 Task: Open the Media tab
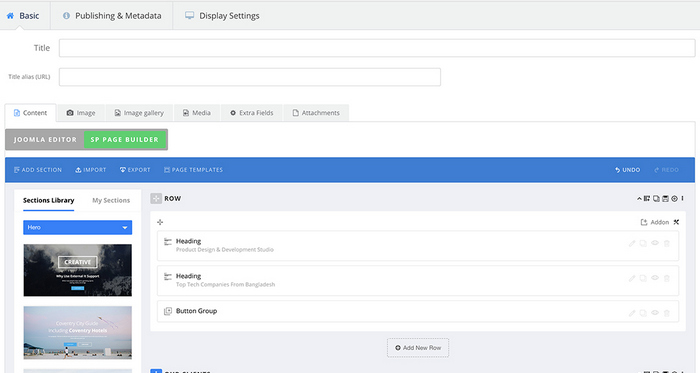pyautogui.click(x=196, y=113)
